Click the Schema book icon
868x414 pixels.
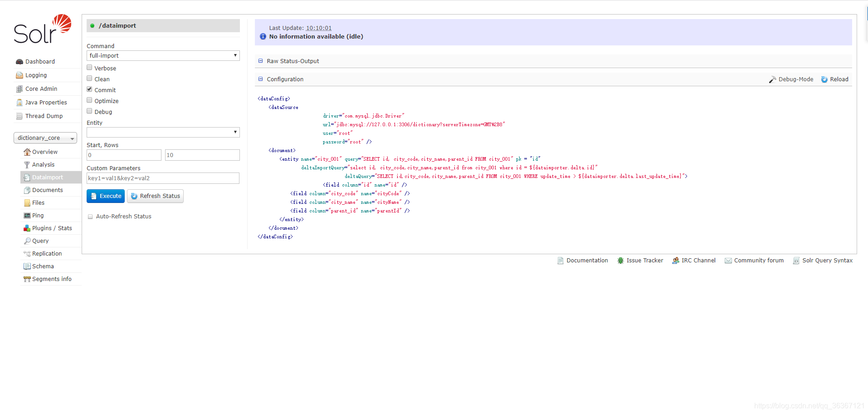[x=27, y=266]
